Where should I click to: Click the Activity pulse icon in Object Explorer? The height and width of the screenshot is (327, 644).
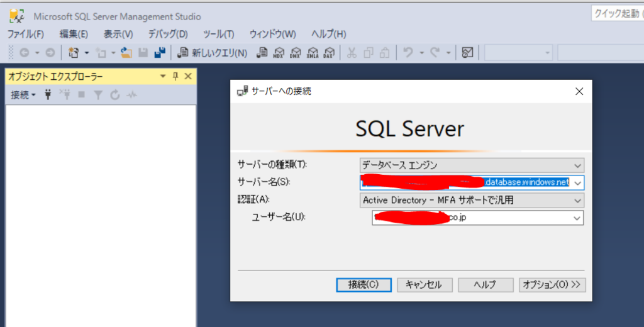click(131, 96)
